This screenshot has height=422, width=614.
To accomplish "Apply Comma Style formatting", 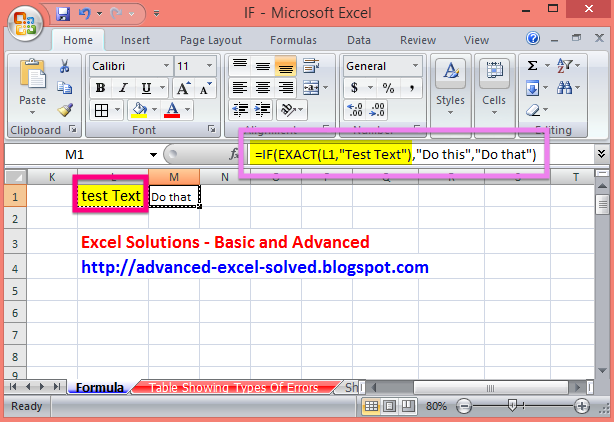I will click(x=411, y=88).
